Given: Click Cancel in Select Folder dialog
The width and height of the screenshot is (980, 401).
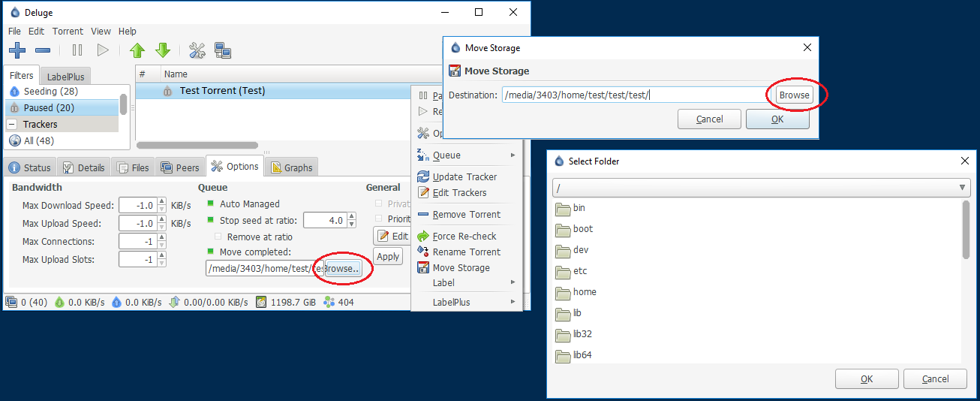Looking at the screenshot, I should click(935, 379).
